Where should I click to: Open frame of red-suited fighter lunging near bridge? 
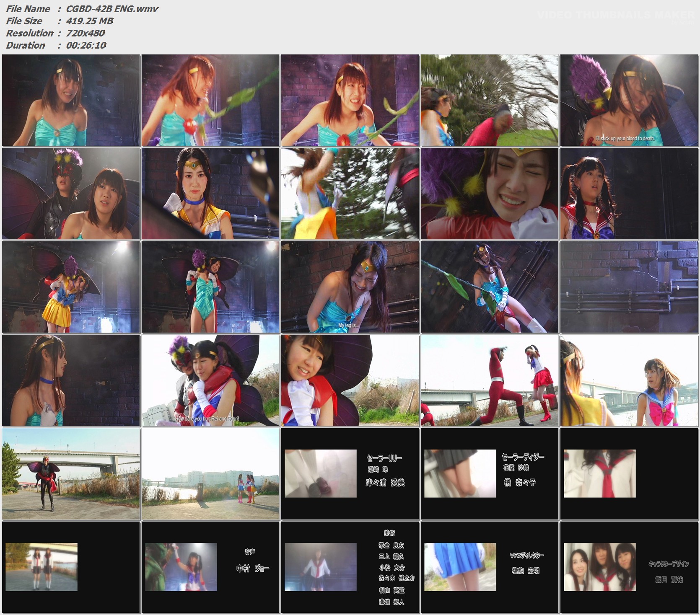click(x=490, y=380)
